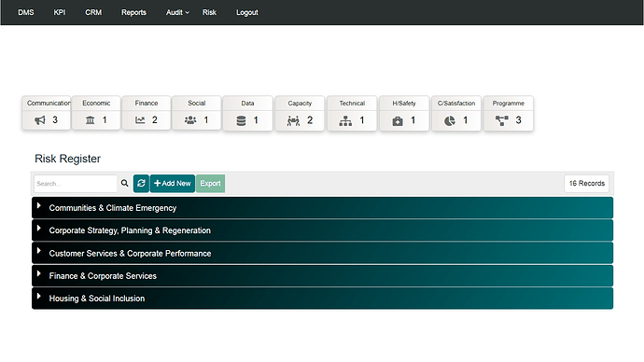Filter by the Data category label

(x=247, y=104)
